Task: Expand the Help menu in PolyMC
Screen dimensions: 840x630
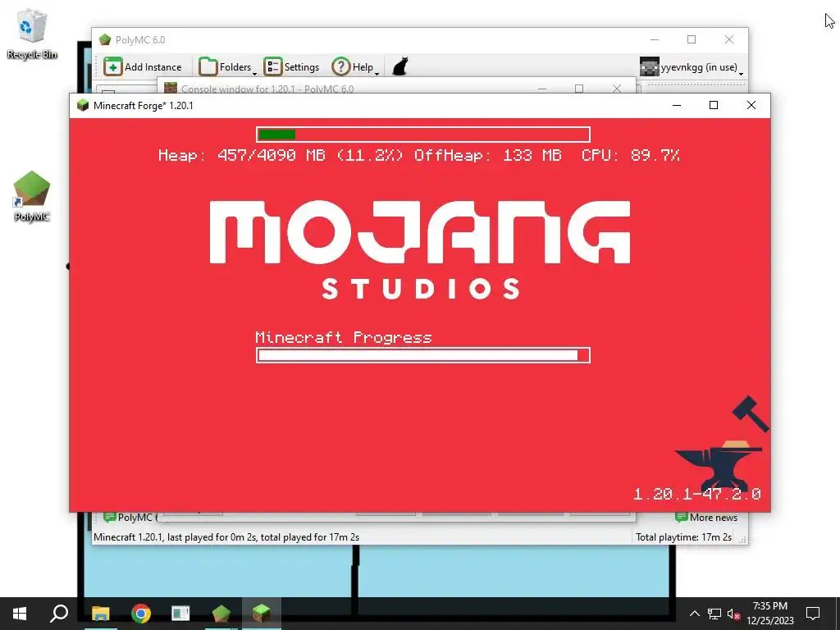Action: point(356,67)
